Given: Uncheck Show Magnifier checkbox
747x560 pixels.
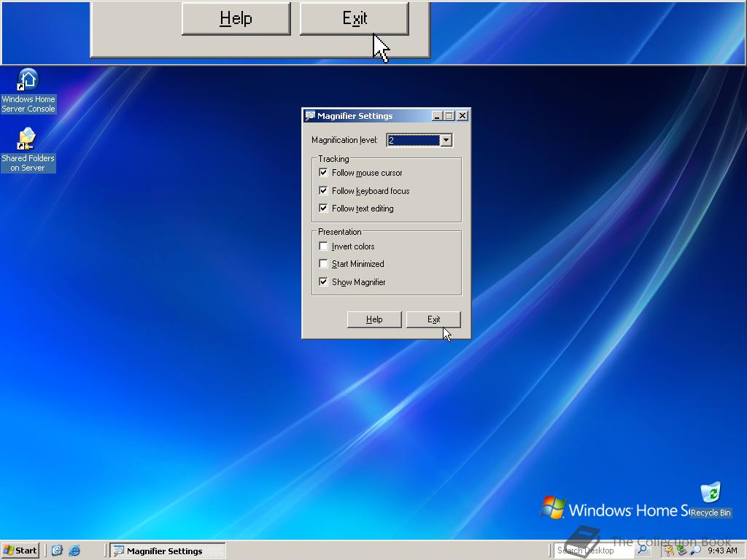Looking at the screenshot, I should coord(323,282).
